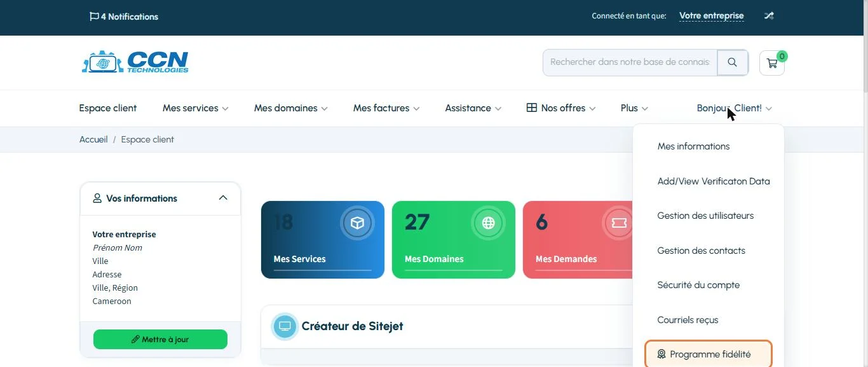Go to Accueil in the breadcrumb
This screenshot has width=868, height=367.
click(93, 139)
